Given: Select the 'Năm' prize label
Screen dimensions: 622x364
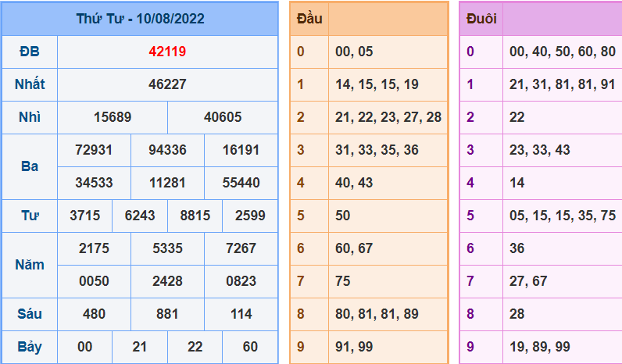Looking at the screenshot, I should tap(30, 265).
